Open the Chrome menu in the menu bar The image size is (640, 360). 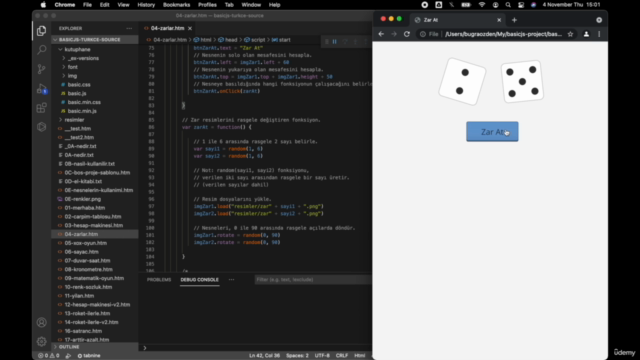coord(64,5)
